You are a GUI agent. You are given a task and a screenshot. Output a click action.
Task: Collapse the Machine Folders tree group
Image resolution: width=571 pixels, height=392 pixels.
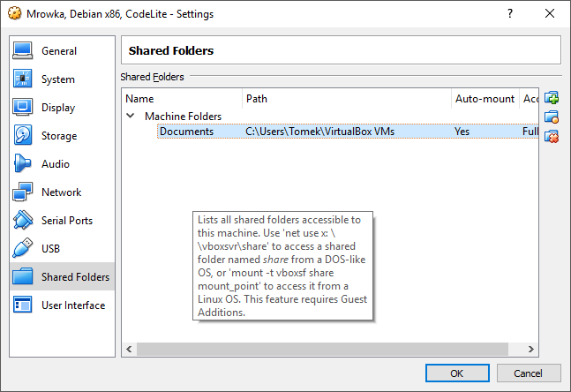pos(131,116)
